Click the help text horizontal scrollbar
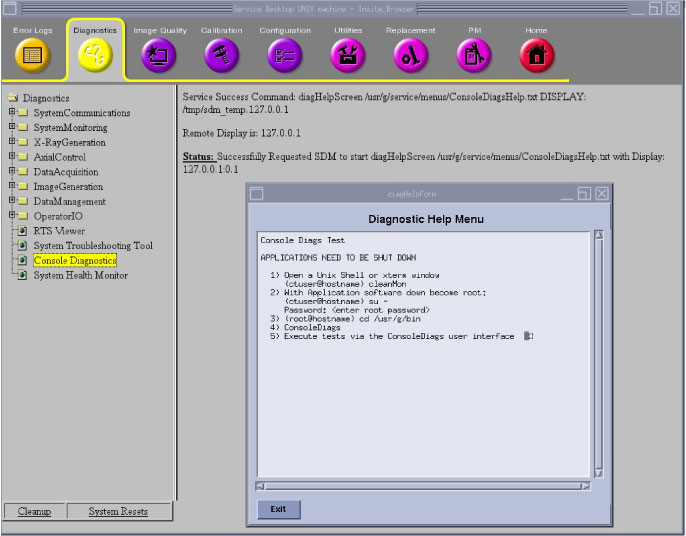686x536 pixels. tap(423, 486)
